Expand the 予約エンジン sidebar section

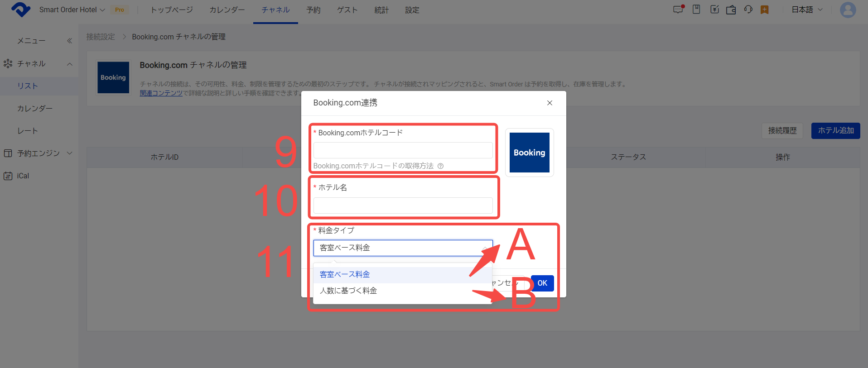pos(39,153)
